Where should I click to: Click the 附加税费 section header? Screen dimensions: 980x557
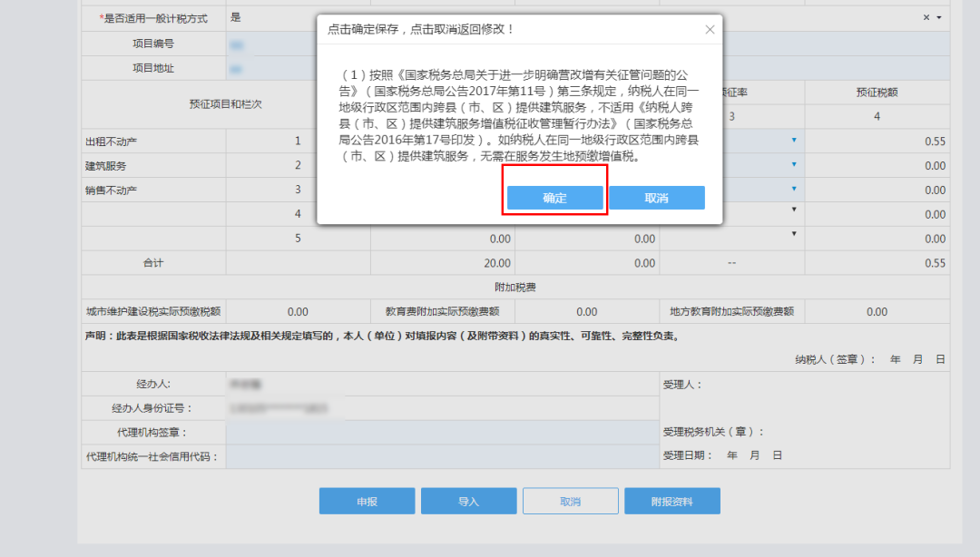pyautogui.click(x=515, y=287)
